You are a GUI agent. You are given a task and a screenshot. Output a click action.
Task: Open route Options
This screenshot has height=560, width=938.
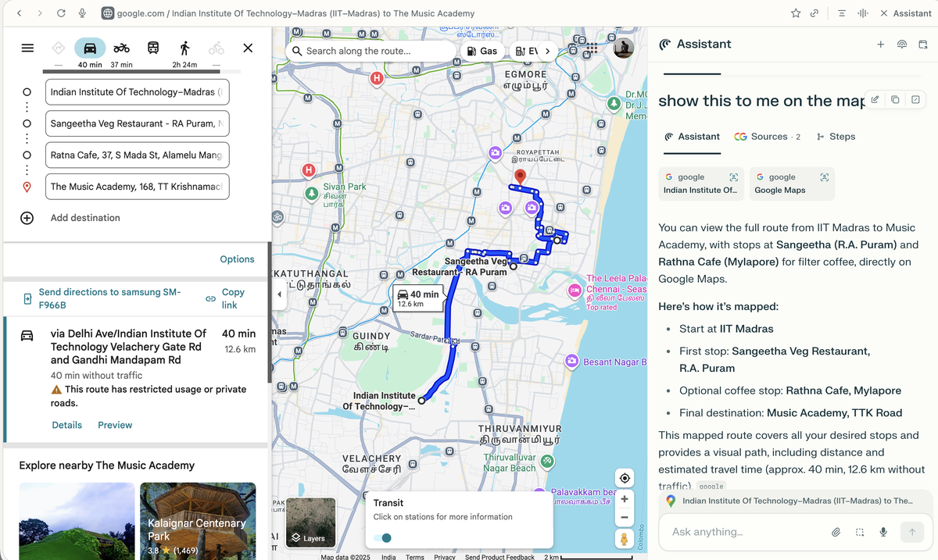pos(237,259)
